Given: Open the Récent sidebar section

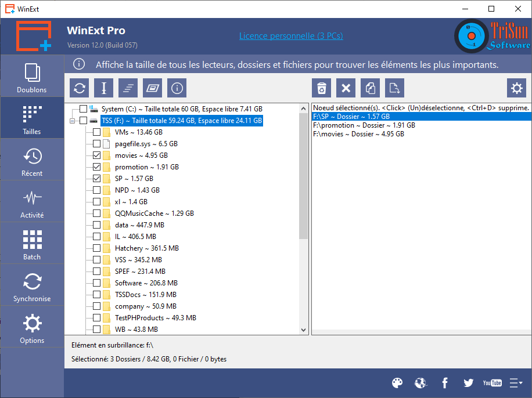Looking at the screenshot, I should pos(32,160).
